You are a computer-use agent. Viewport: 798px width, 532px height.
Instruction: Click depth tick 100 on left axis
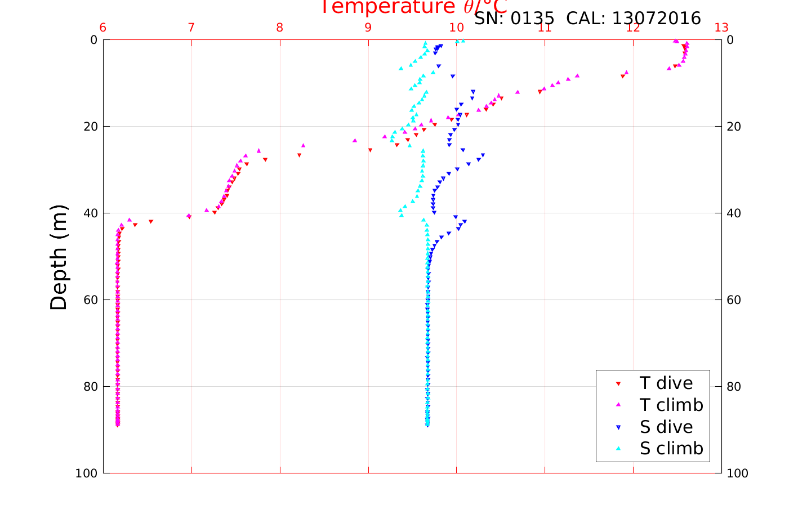coord(86,473)
